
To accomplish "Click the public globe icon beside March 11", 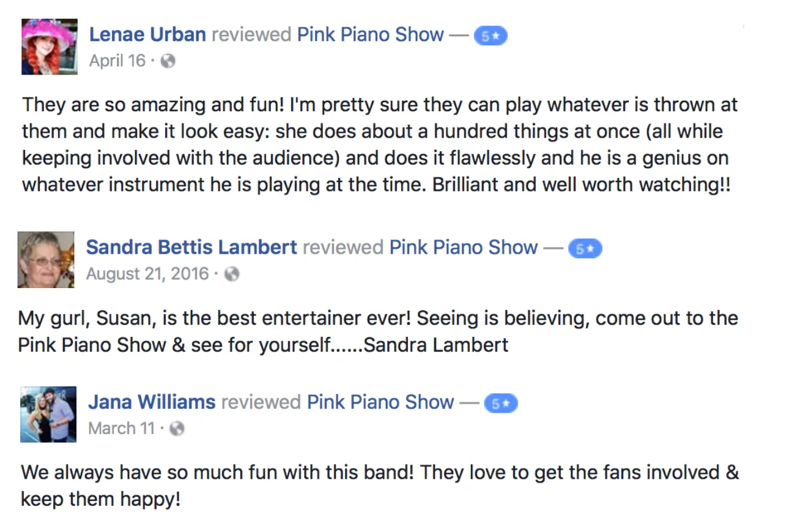I will (x=177, y=429).
